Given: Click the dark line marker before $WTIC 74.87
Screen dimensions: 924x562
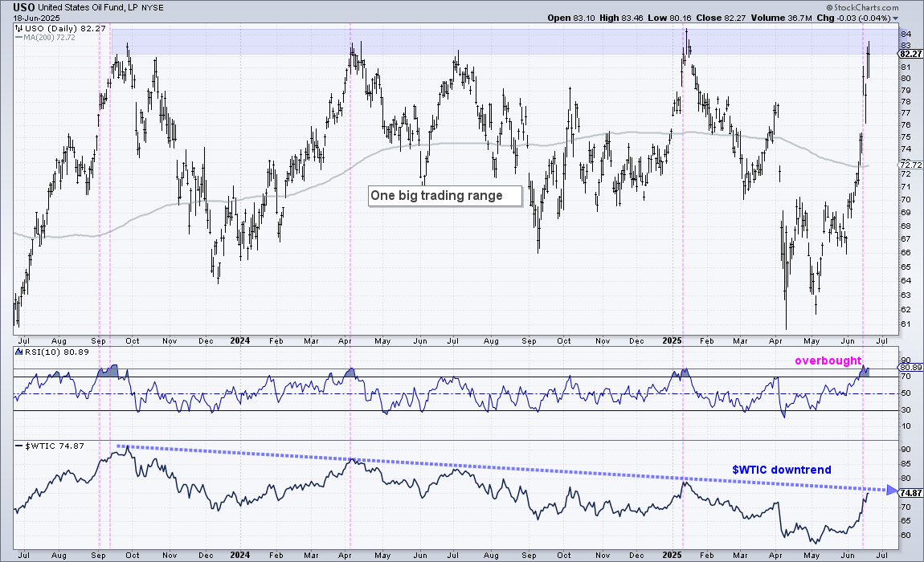Looking at the screenshot, I should (18, 446).
